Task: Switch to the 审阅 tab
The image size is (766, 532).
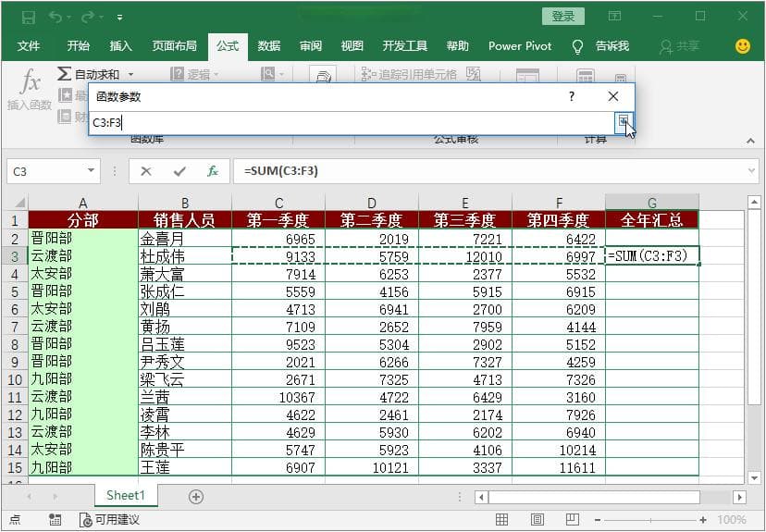Action: click(311, 46)
